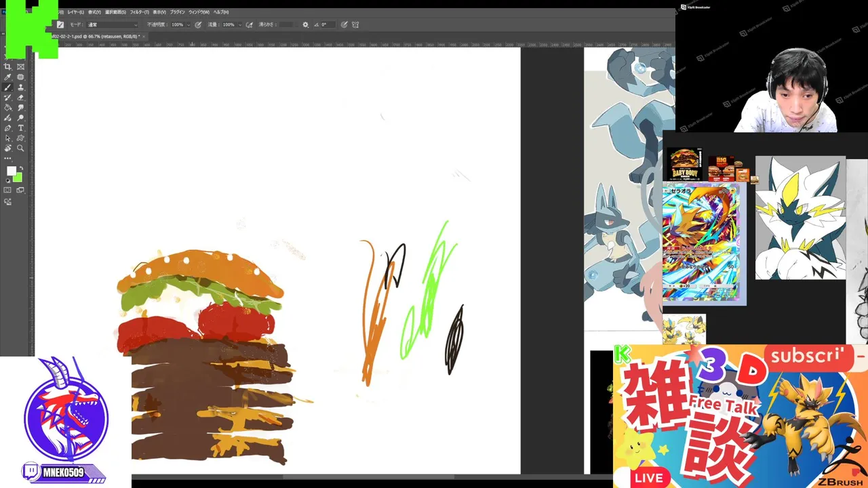Open the ヘルプ (Help) menu
This screenshot has height=488, width=868.
tap(221, 12)
